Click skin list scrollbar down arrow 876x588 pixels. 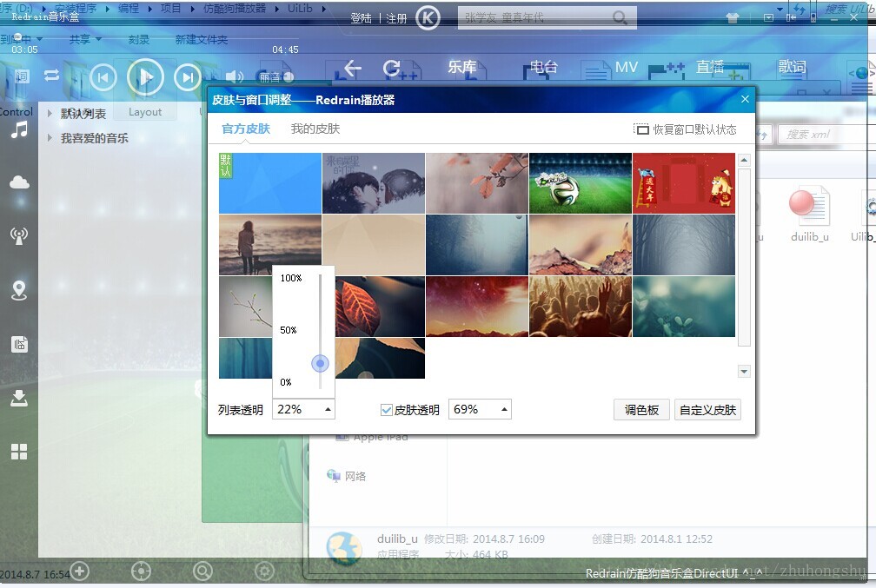pos(744,371)
